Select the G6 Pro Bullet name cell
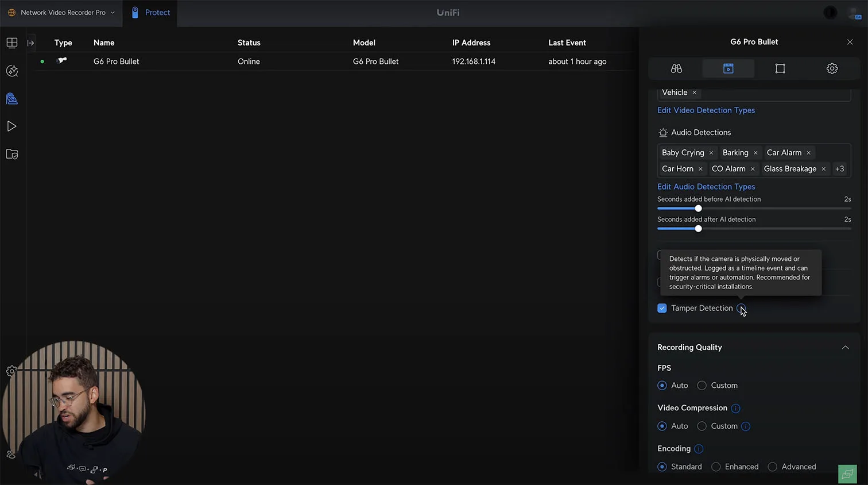Image resolution: width=868 pixels, height=485 pixels. (x=117, y=61)
